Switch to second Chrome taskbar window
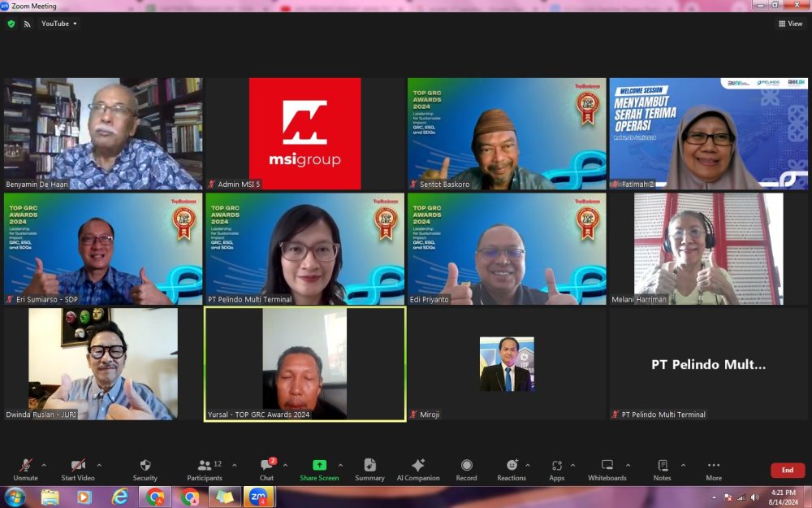The height and width of the screenshot is (508, 812). pos(189,497)
